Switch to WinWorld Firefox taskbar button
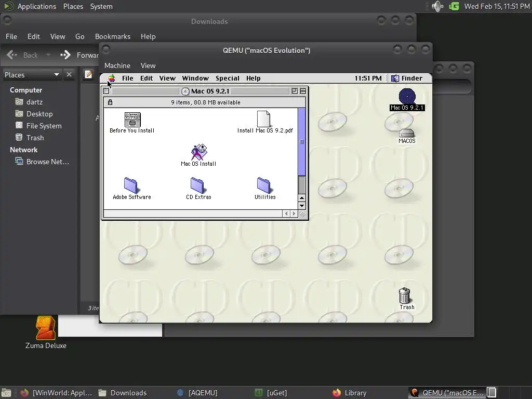Image resolution: width=532 pixels, height=399 pixels. click(x=56, y=393)
